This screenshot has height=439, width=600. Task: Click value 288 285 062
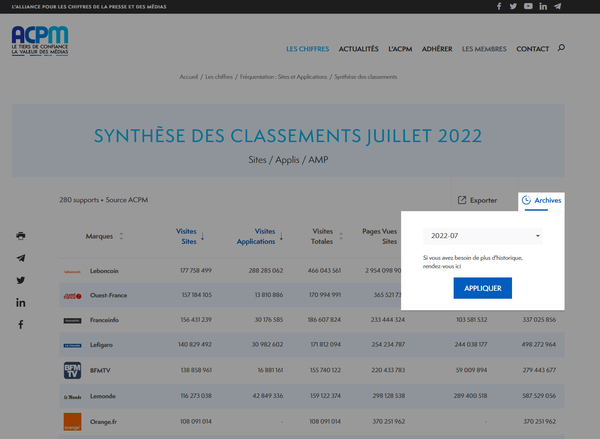click(266, 271)
